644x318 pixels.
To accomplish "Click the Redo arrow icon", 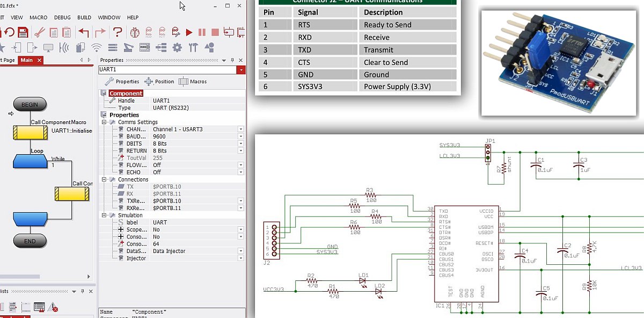I will click(100, 32).
